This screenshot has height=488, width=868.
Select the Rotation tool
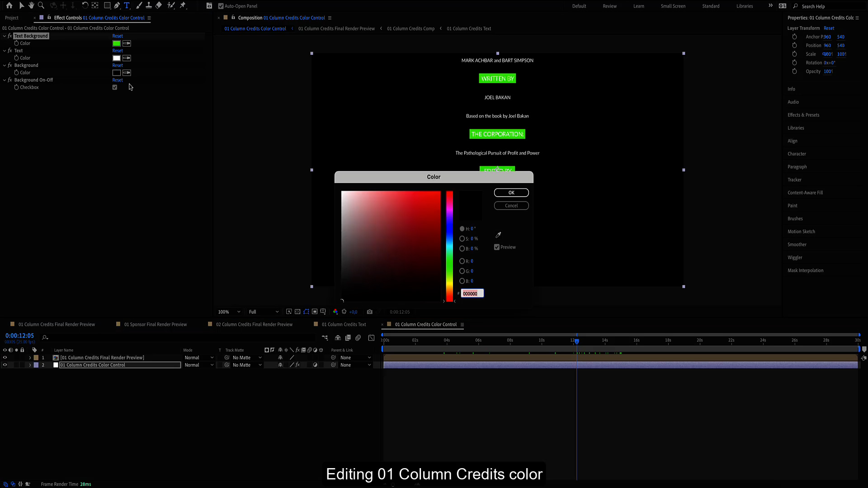(x=85, y=5)
